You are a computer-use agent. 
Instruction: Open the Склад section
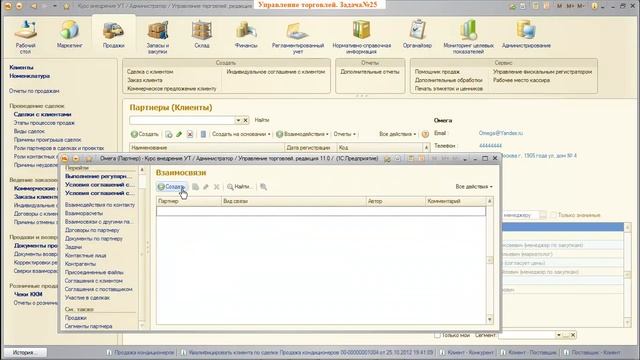click(202, 34)
